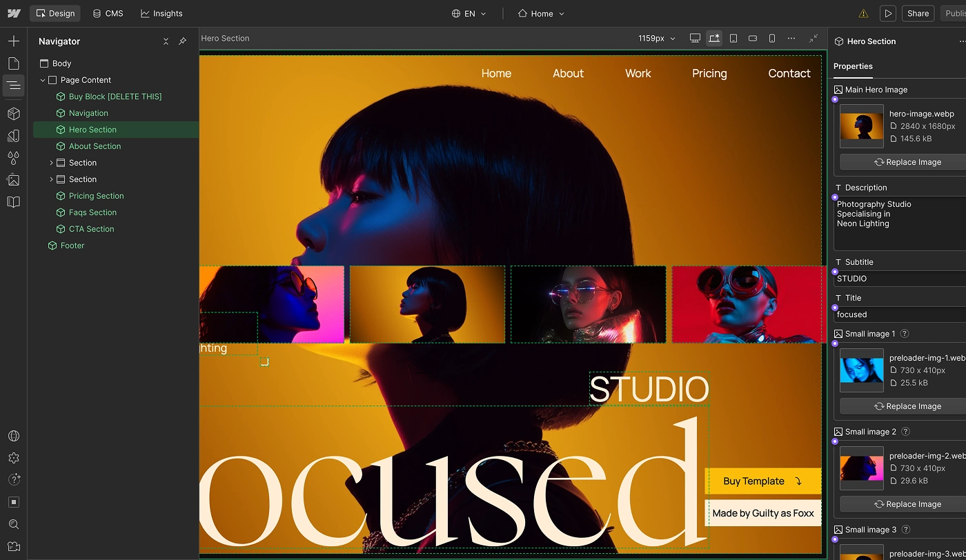Screen dimensions: 966x560
Task: Click the Webflow logo icon
Action: click(x=14, y=13)
